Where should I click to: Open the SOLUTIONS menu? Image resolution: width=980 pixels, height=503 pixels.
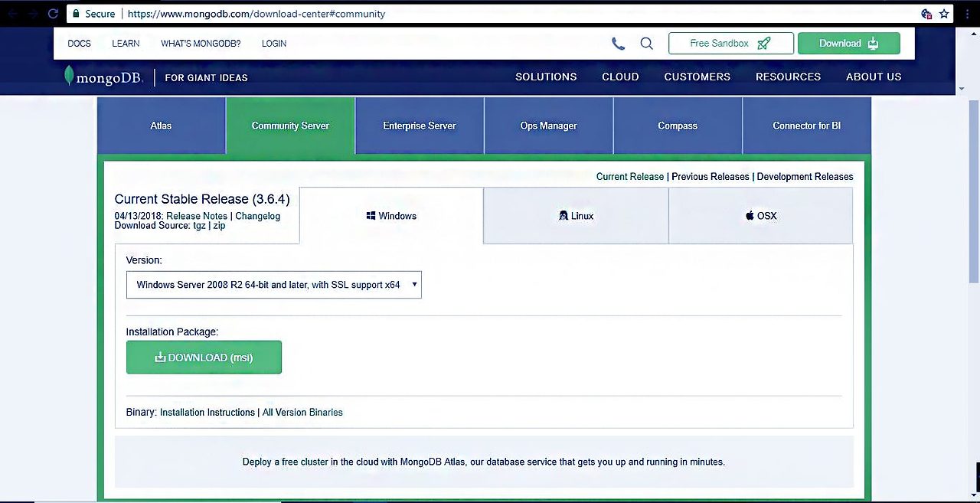click(546, 77)
